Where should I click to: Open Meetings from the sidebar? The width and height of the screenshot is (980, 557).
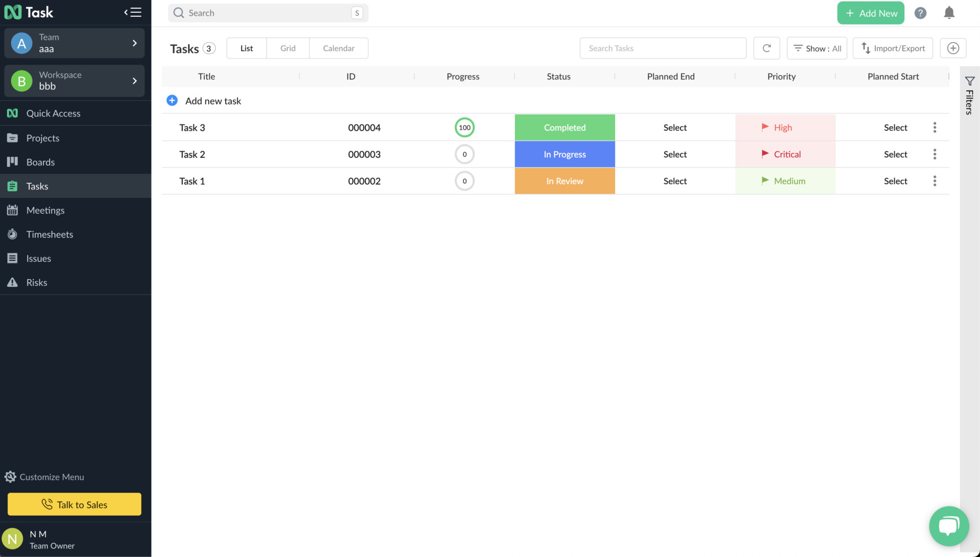pyautogui.click(x=46, y=210)
